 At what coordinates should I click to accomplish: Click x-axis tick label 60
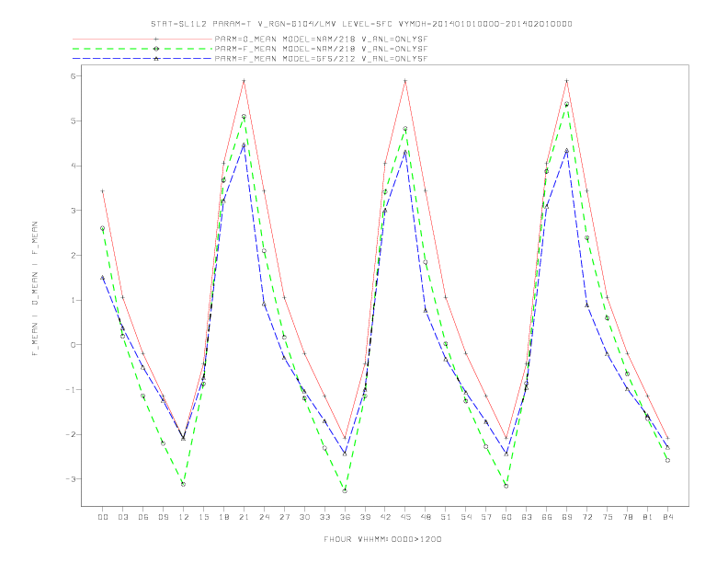pos(506,517)
